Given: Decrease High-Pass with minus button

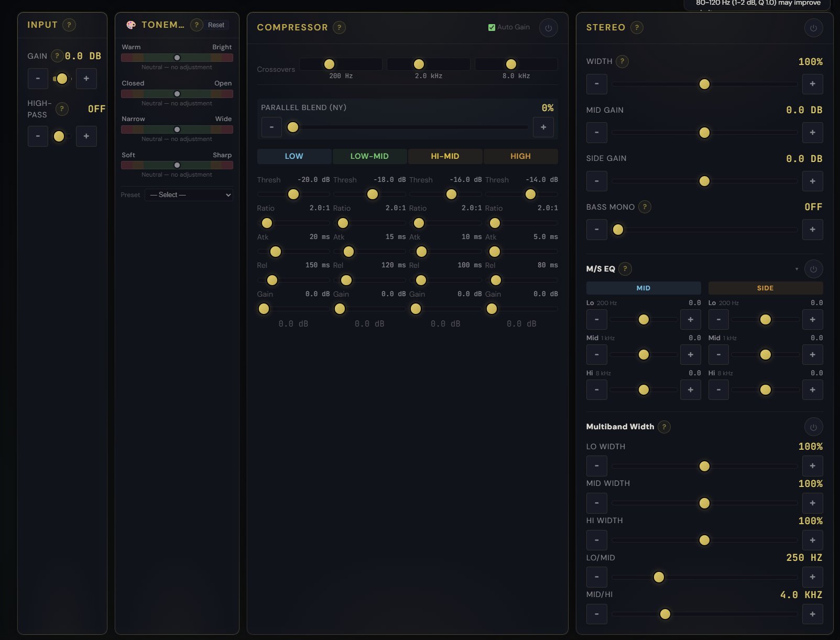Looking at the screenshot, I should [38, 136].
